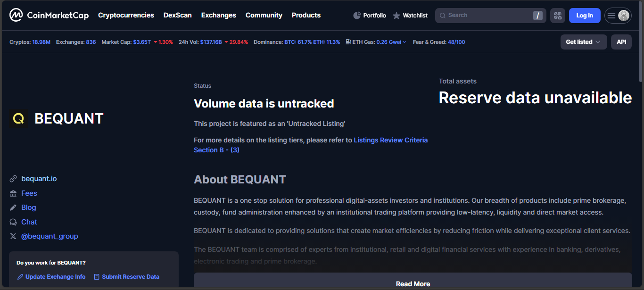This screenshot has width=644, height=290.
Task: Click the Watchlist star icon
Action: (x=396, y=16)
